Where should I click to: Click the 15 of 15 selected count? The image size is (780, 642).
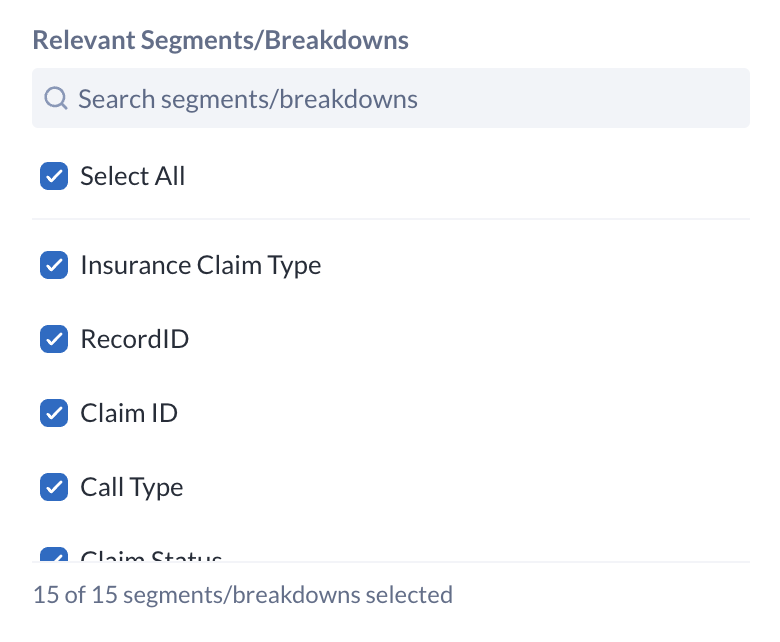243,595
